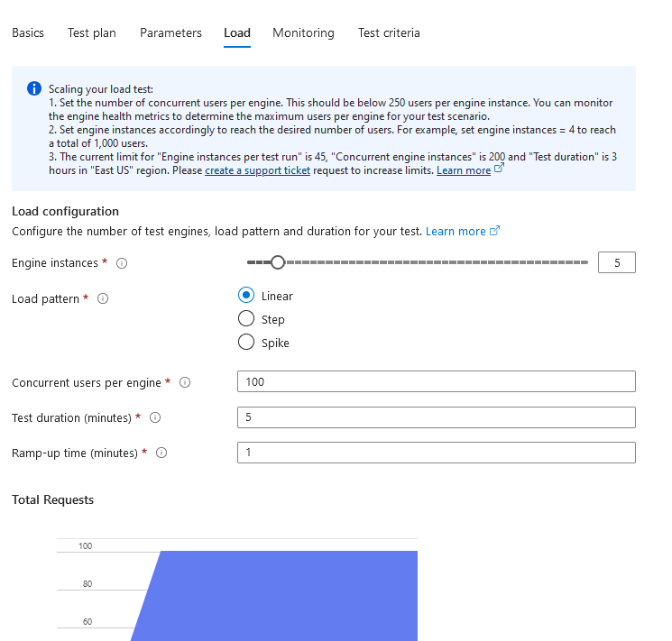This screenshot has width=672, height=641.
Task: Open Learn more link under Load configuration
Action: tap(456, 232)
